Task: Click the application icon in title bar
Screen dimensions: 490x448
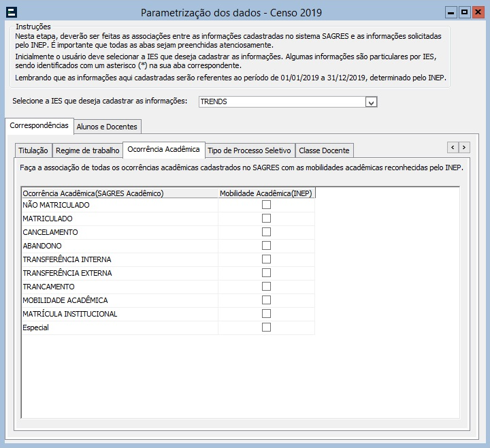Action: [11, 12]
